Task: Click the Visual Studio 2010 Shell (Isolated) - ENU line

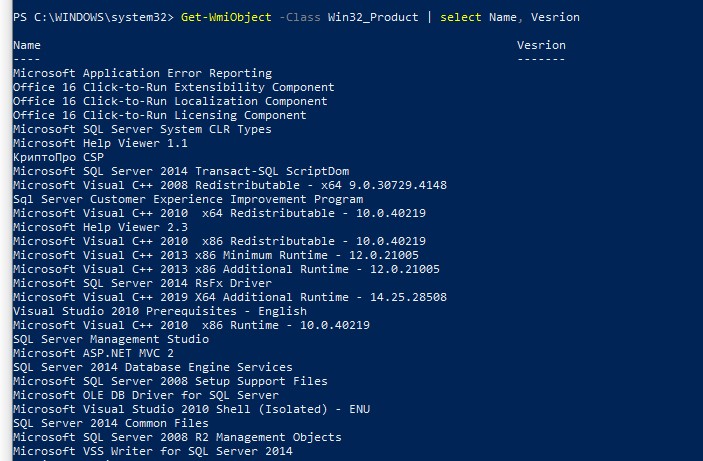Action: pyautogui.click(x=191, y=409)
